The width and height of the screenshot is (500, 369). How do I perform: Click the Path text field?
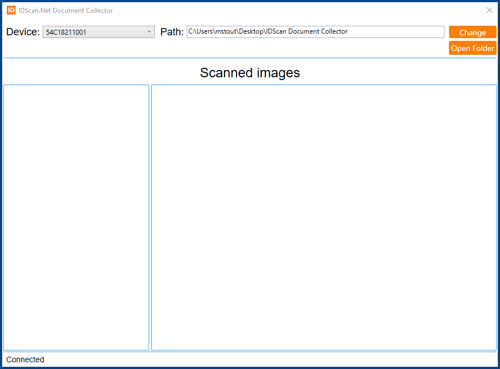(315, 32)
